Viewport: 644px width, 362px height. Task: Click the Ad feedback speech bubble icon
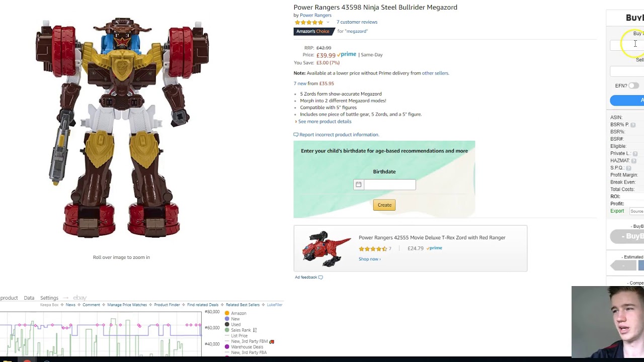pyautogui.click(x=320, y=277)
